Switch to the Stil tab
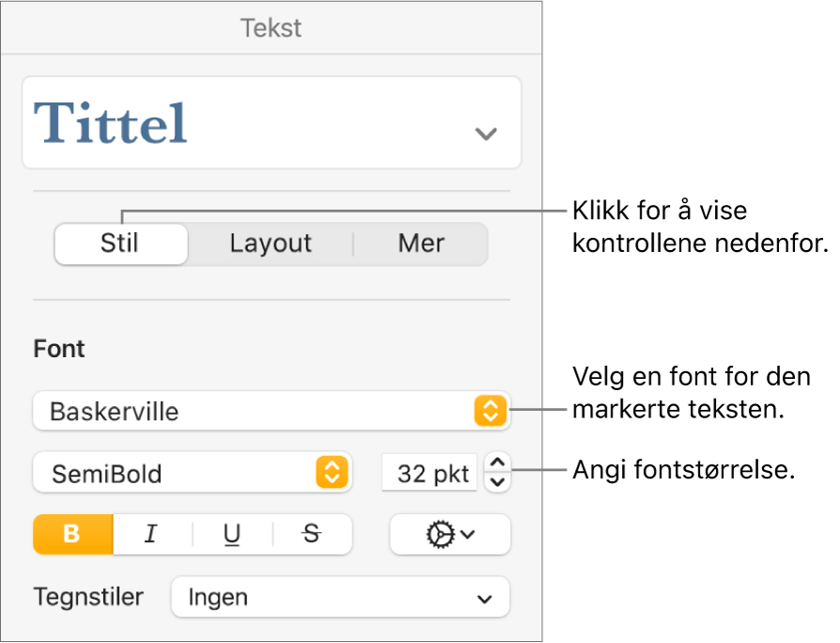This screenshot has width=840, height=643. pos(121,243)
